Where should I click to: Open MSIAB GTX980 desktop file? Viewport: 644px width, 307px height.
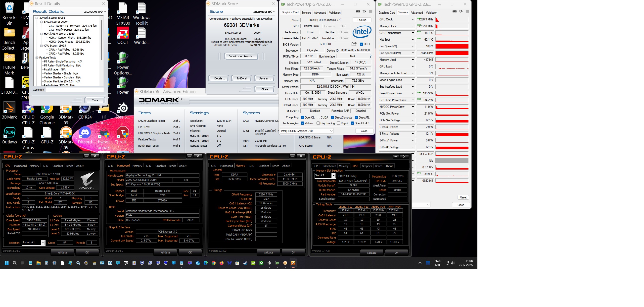click(x=123, y=13)
